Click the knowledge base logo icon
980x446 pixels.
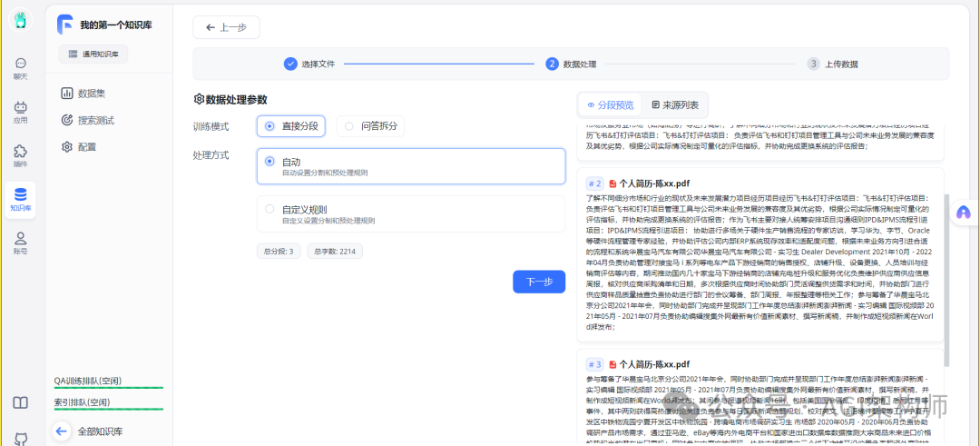[65, 25]
